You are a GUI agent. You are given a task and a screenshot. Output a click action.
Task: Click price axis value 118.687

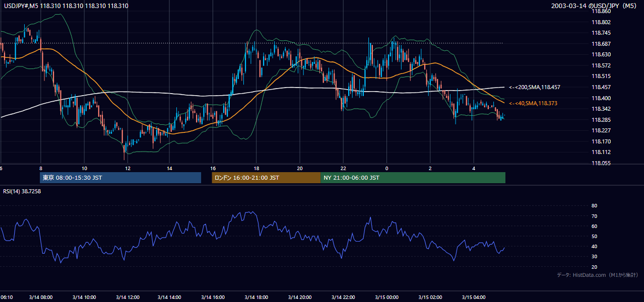click(x=600, y=44)
